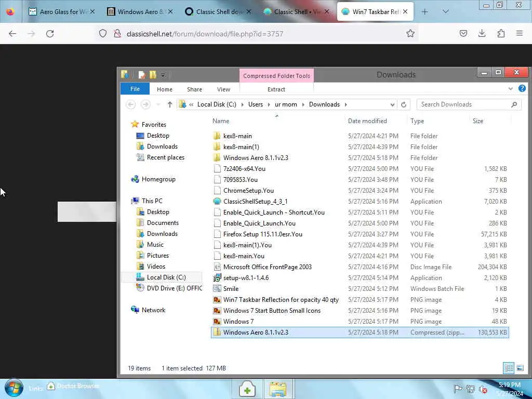Bookmark this page with star icon

tap(410, 33)
